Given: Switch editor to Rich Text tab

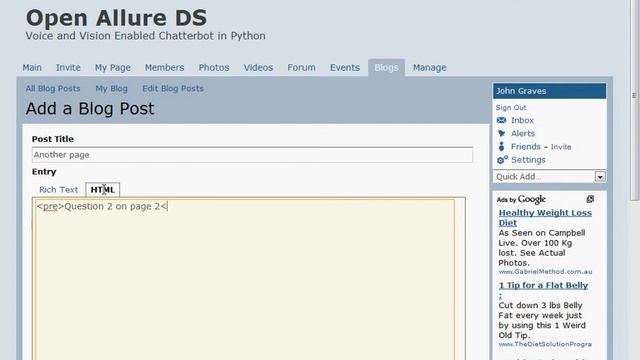Looking at the screenshot, I should coord(58,190).
